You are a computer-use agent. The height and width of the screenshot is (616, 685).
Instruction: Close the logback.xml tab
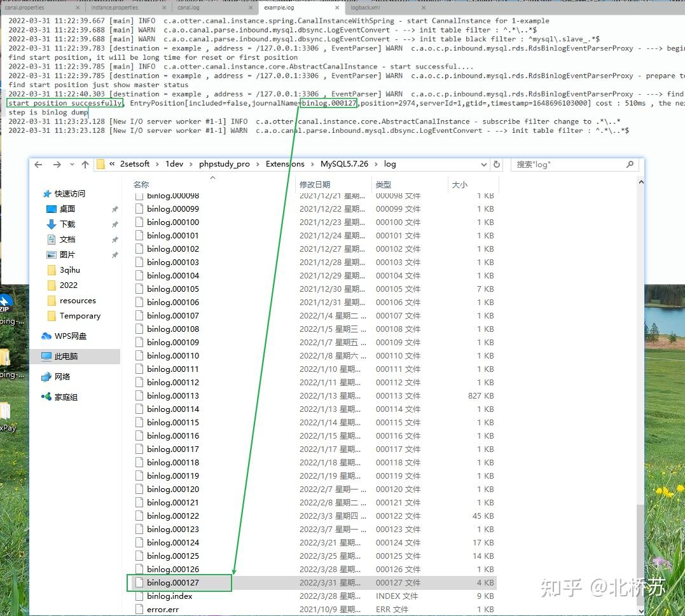click(424, 8)
